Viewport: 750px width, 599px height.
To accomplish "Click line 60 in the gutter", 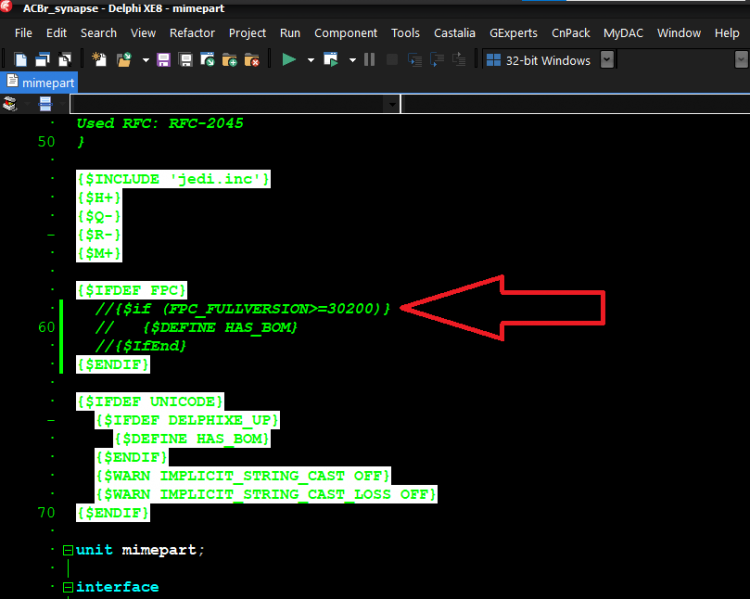I will click(x=46, y=327).
